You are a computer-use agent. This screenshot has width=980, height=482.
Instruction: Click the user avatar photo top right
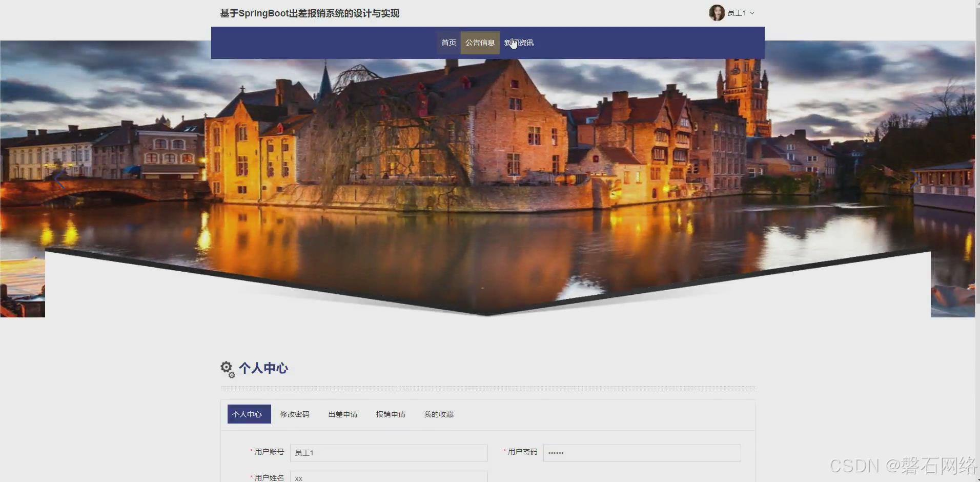coord(716,12)
